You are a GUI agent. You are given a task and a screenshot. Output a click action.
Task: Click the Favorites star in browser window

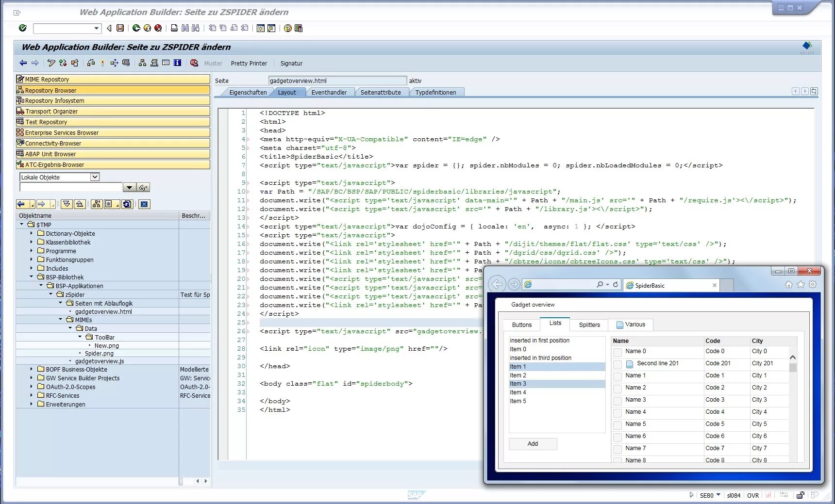801,285
